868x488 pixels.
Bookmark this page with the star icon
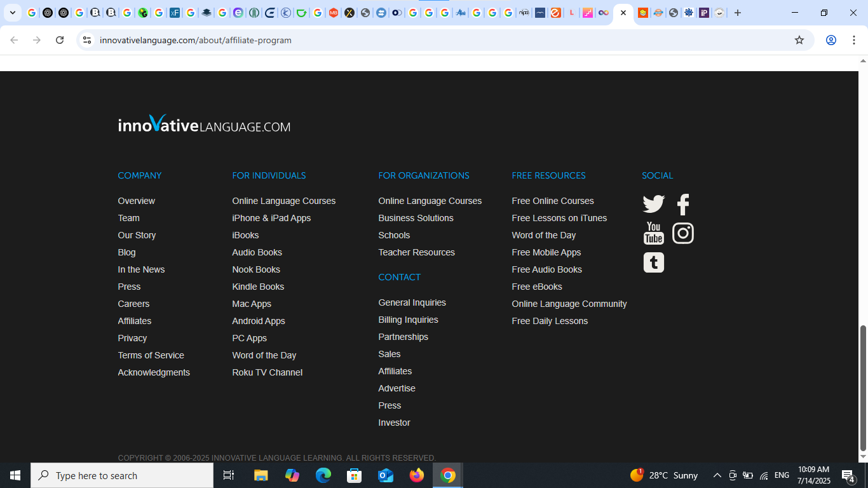click(x=799, y=40)
